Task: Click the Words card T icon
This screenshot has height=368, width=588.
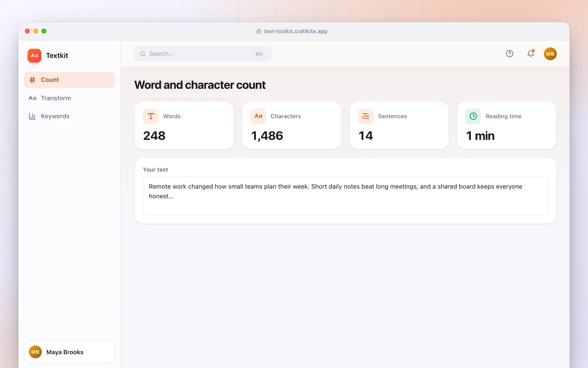Action: (x=151, y=116)
